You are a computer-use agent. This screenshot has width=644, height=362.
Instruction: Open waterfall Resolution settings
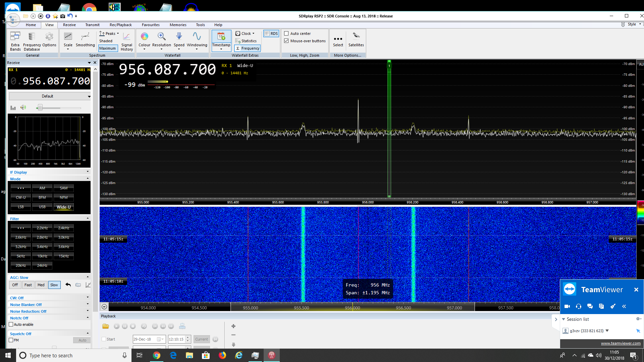coord(162,41)
